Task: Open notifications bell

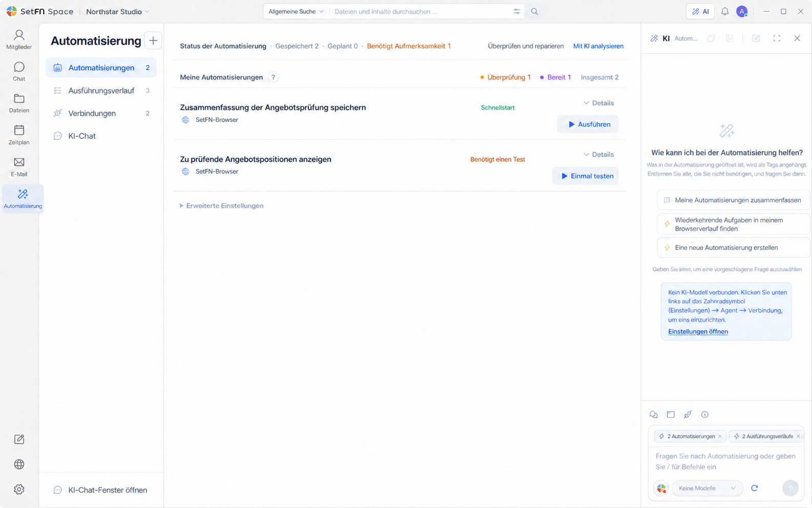Action: pyautogui.click(x=725, y=11)
